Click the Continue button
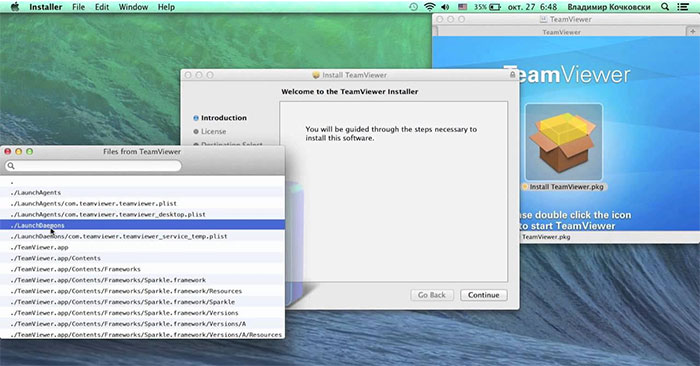The image size is (700, 366). point(483,295)
